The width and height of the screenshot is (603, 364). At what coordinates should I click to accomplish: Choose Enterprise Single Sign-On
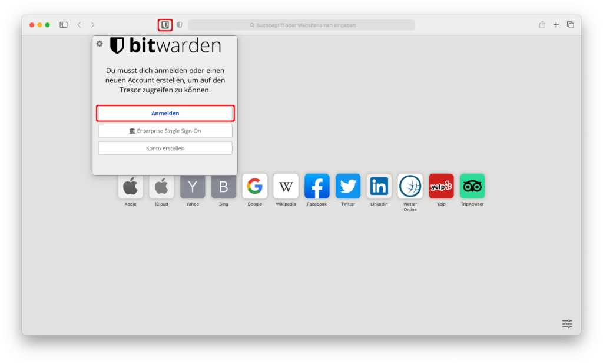tap(165, 131)
